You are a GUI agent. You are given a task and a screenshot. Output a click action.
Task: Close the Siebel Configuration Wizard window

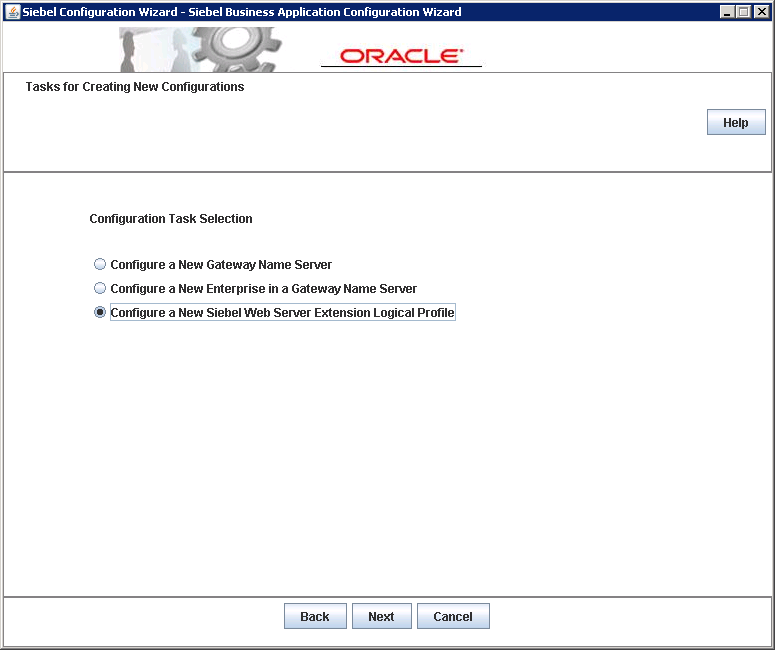click(x=761, y=12)
